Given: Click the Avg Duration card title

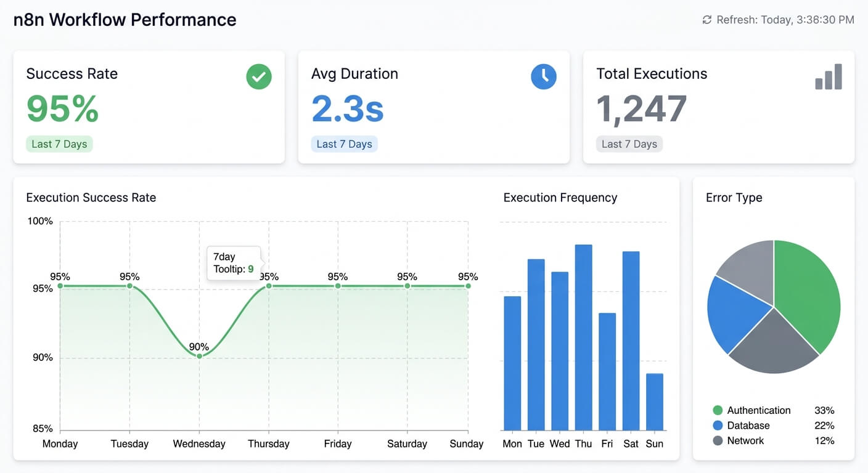Looking at the screenshot, I should coord(354,74).
